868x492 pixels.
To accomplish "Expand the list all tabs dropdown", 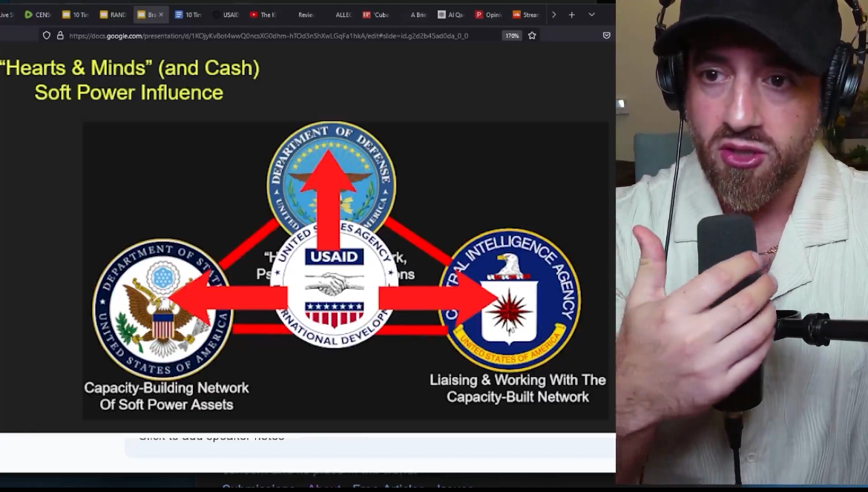I will coord(592,15).
